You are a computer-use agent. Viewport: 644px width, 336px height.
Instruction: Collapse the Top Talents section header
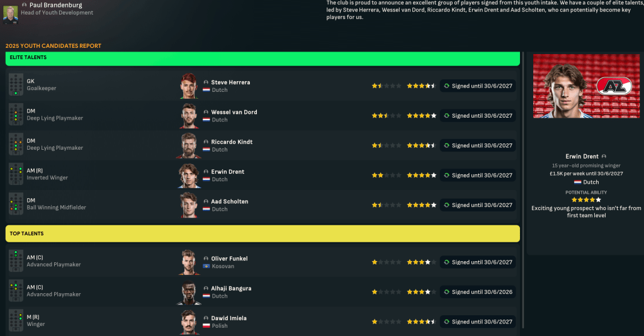pyautogui.click(x=263, y=233)
